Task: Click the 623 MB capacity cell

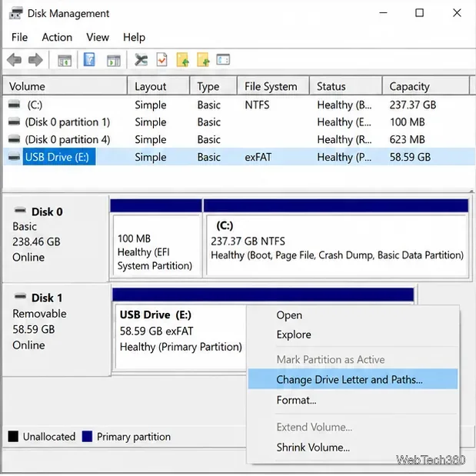Action: point(407,140)
